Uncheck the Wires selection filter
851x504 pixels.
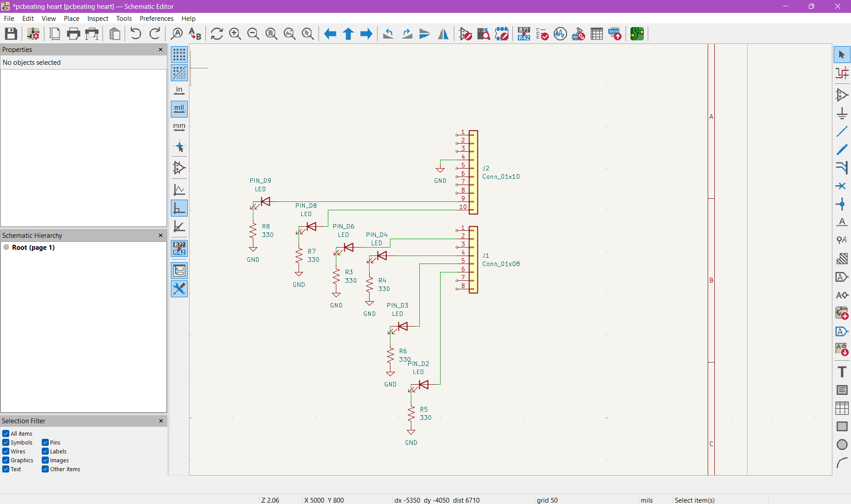tap(6, 451)
